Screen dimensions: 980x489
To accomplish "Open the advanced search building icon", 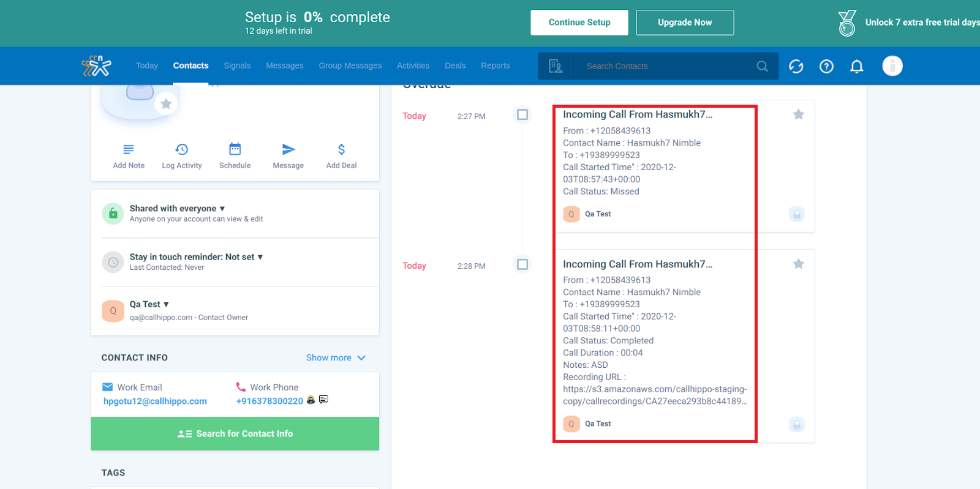I will click(x=556, y=66).
